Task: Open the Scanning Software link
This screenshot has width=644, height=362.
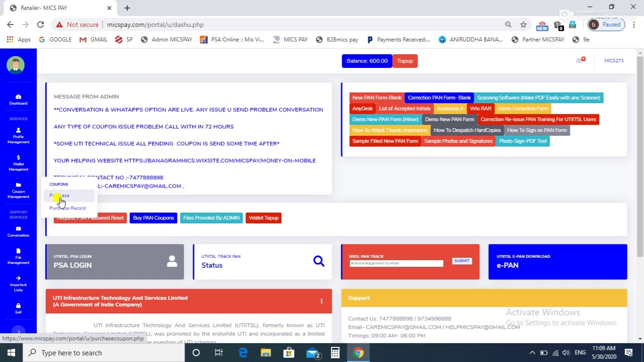Action: 538,98
